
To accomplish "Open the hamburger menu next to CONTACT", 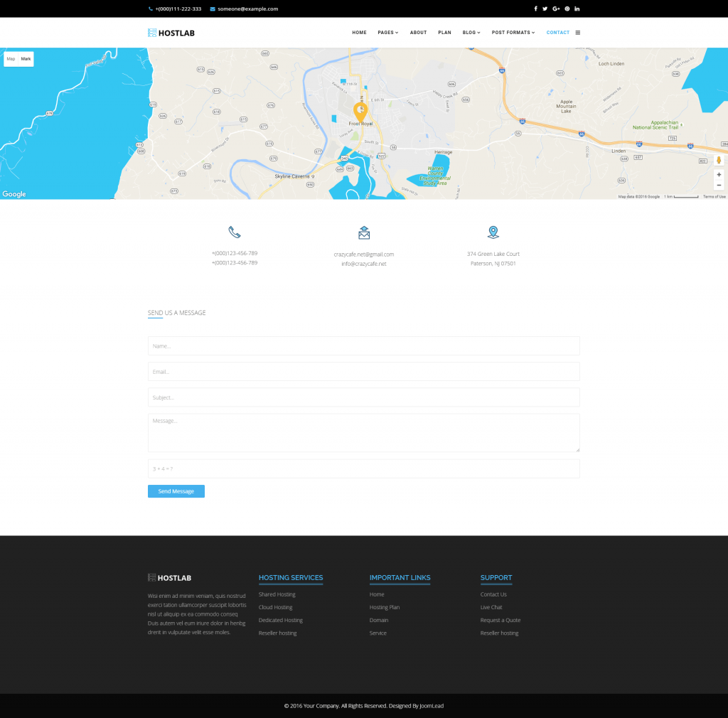I will (x=578, y=32).
